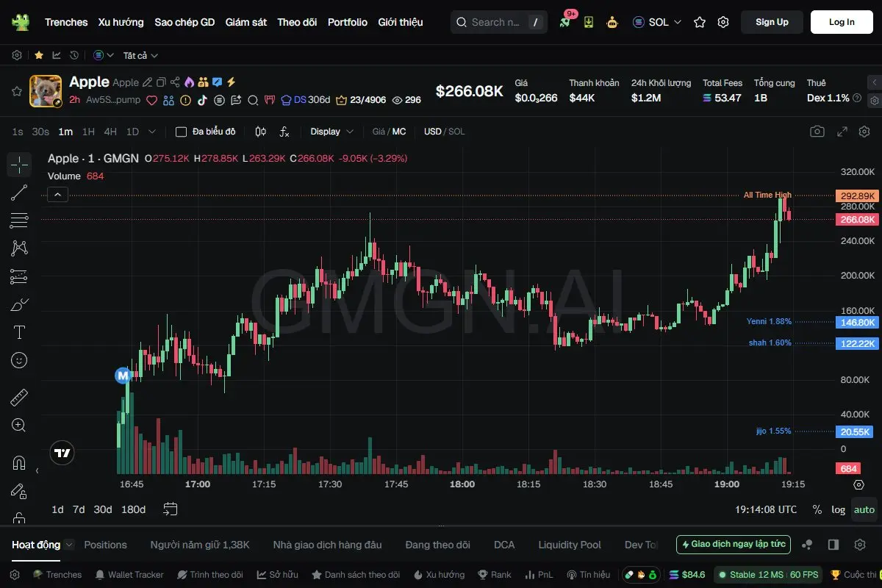The width and height of the screenshot is (882, 588).
Task: Open the emoji sticker tool
Action: 19,360
